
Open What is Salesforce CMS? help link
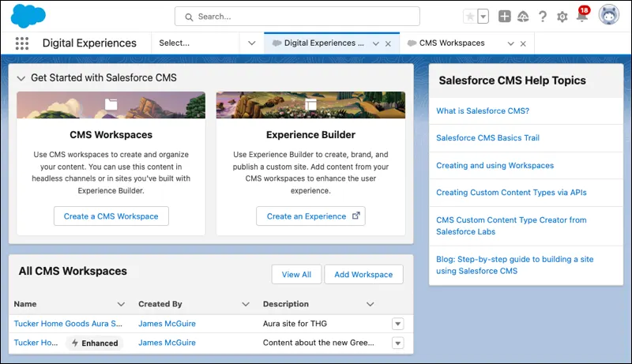point(483,111)
